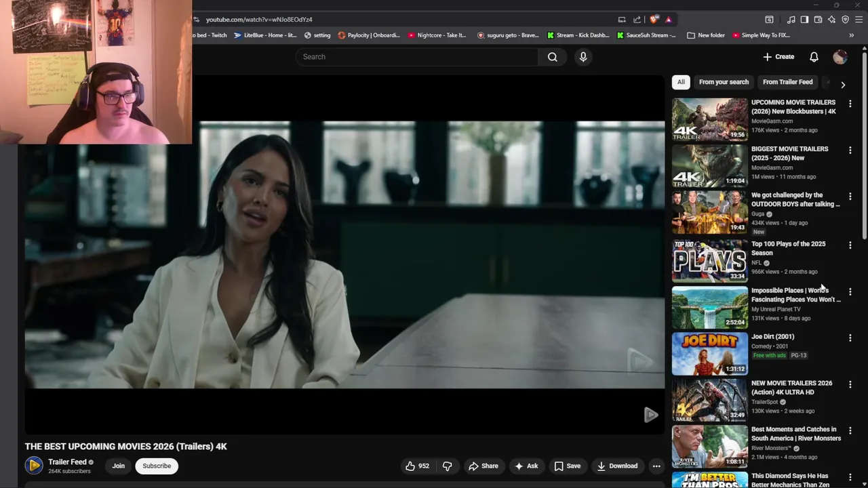
Task: Like the video with thumbs up
Action: tap(417, 466)
